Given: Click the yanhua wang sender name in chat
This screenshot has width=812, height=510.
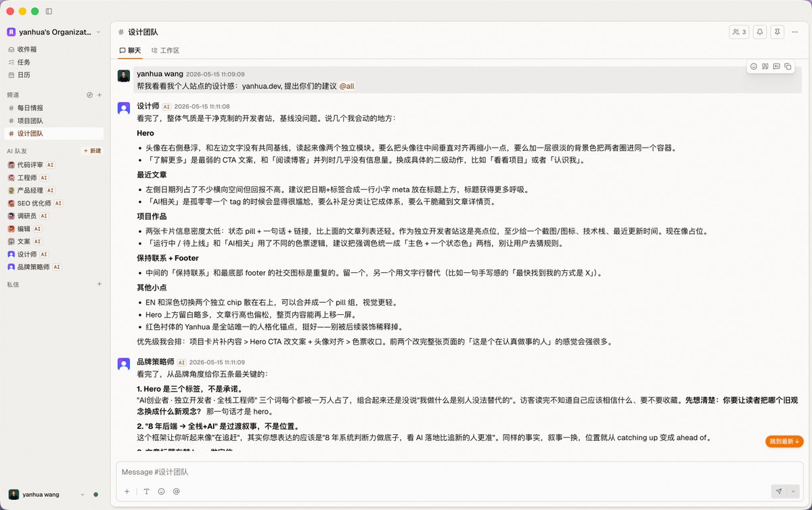Looking at the screenshot, I should pyautogui.click(x=160, y=74).
